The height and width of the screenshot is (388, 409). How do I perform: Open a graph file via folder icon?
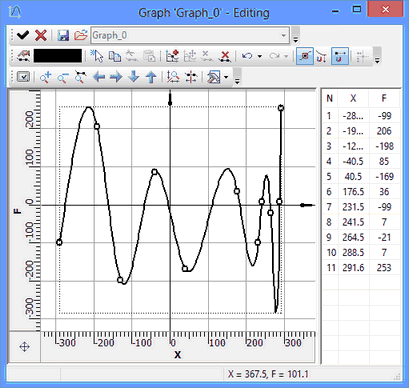pos(80,35)
